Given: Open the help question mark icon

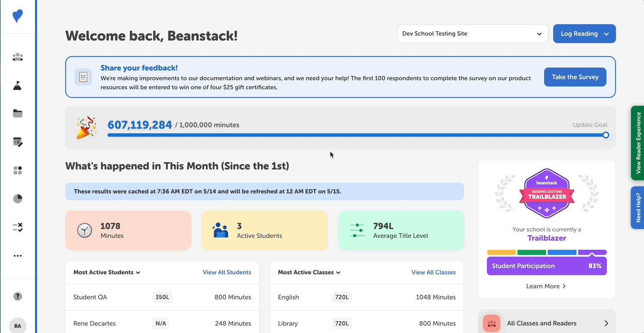Looking at the screenshot, I should coord(17,296).
